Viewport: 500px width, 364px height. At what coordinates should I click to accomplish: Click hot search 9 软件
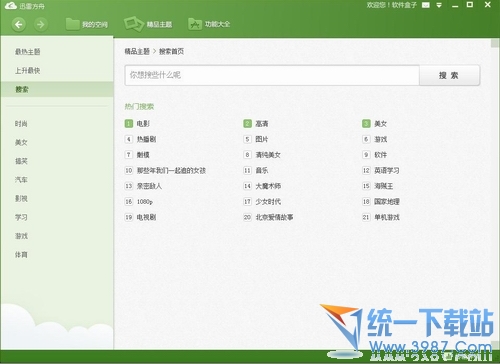coord(375,155)
